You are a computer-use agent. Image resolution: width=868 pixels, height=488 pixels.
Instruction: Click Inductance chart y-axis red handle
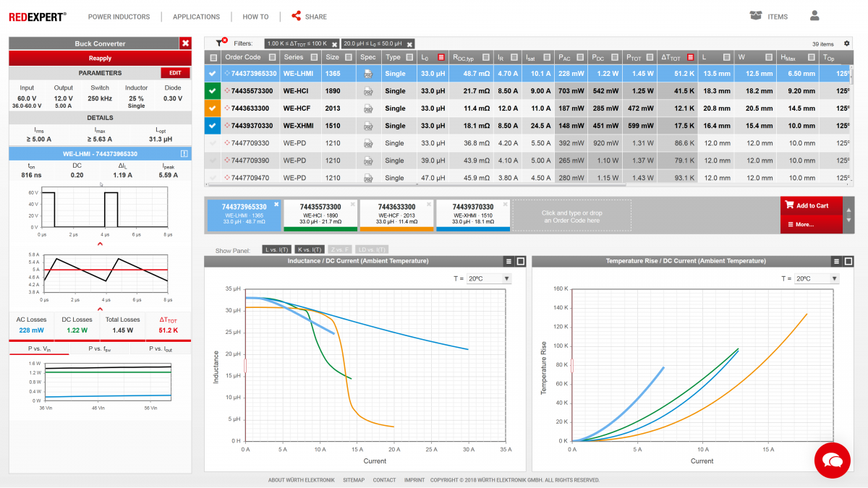point(245,365)
